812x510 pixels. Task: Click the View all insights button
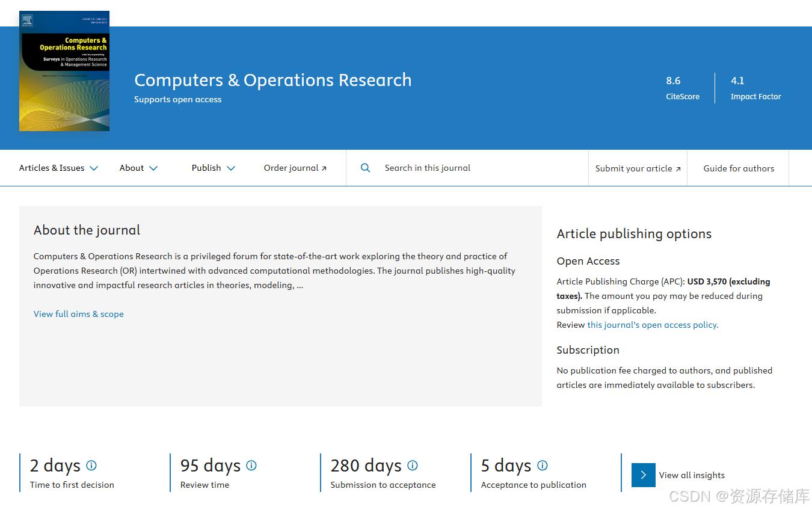(x=692, y=475)
